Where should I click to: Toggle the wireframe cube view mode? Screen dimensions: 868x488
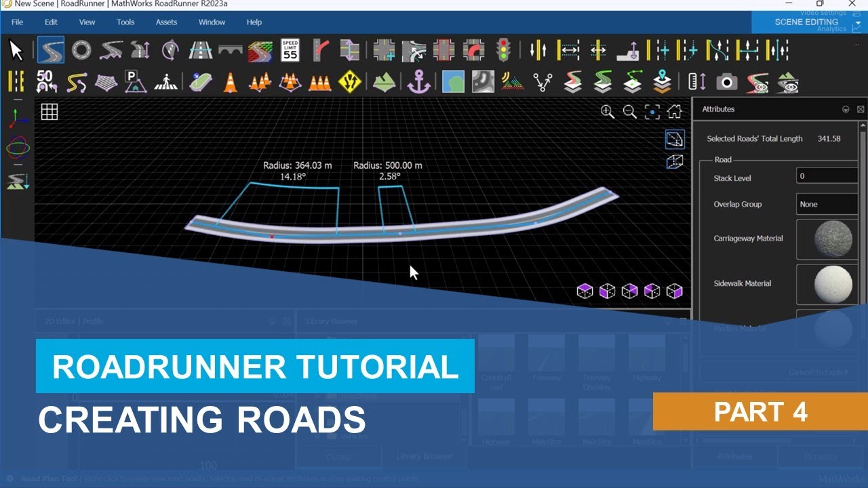(675, 162)
